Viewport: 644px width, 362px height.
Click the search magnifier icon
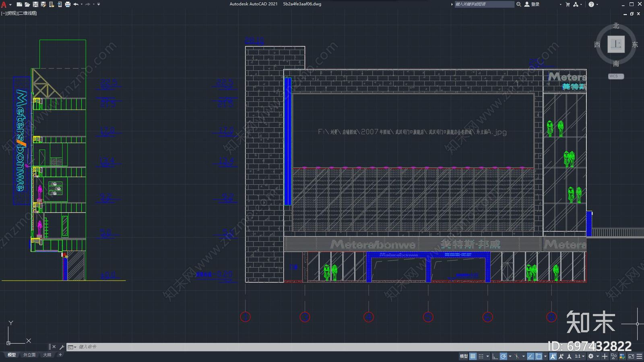(519, 4)
